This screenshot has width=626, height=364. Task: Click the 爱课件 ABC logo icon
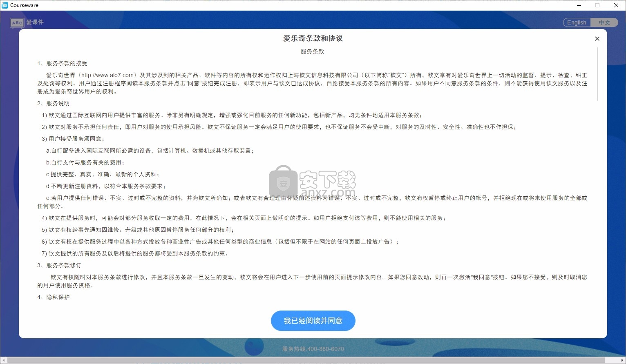pyautogui.click(x=17, y=23)
